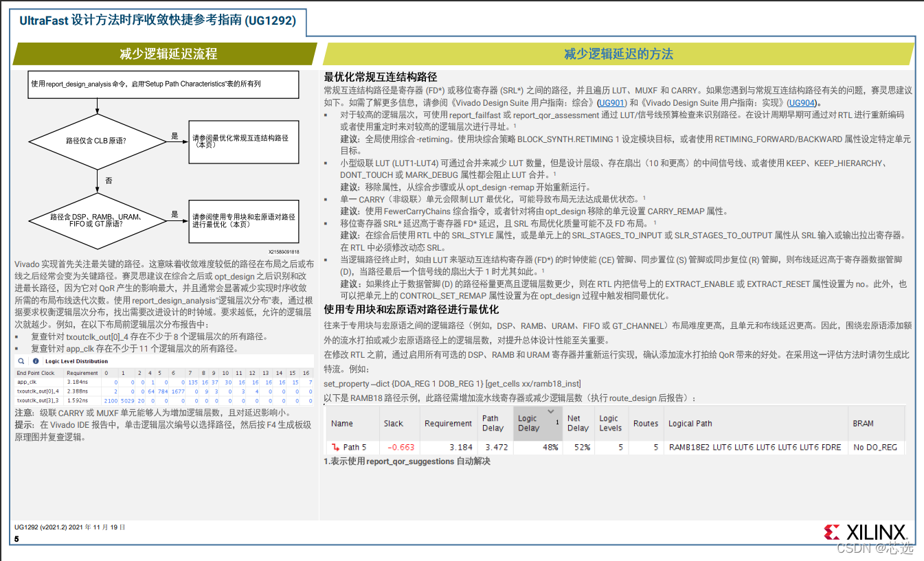This screenshot has width=924, height=561.
Task: Click the path delay value 3.472
Action: pos(496,447)
